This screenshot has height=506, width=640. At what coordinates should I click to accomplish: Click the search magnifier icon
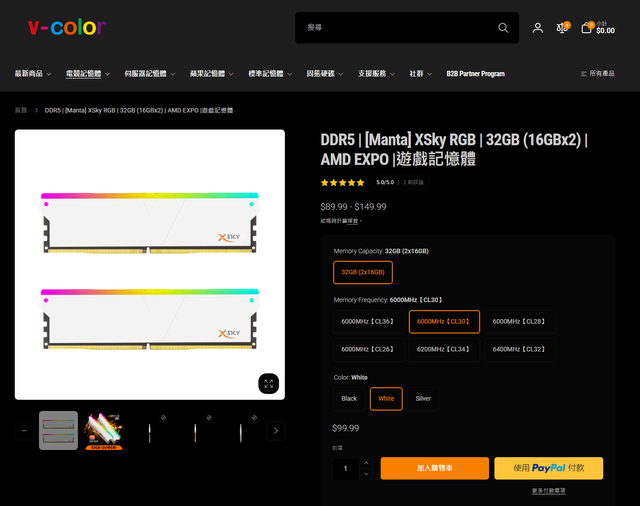click(x=503, y=28)
